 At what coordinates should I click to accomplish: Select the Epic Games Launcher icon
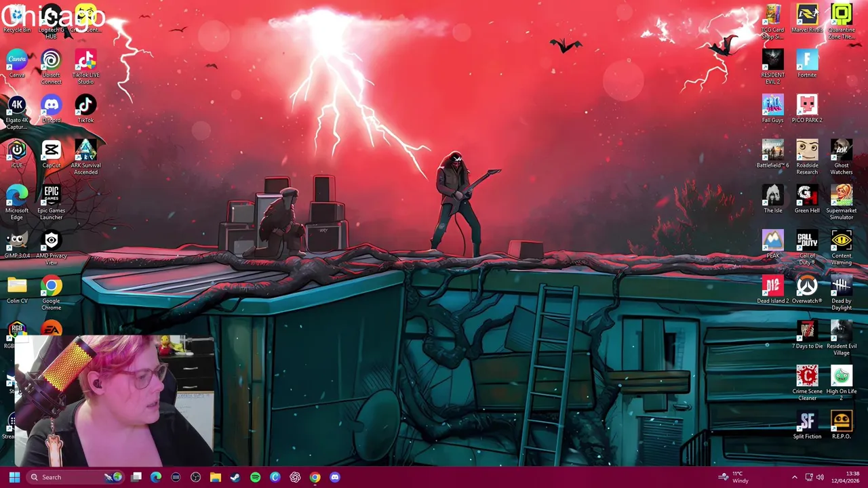coord(51,202)
